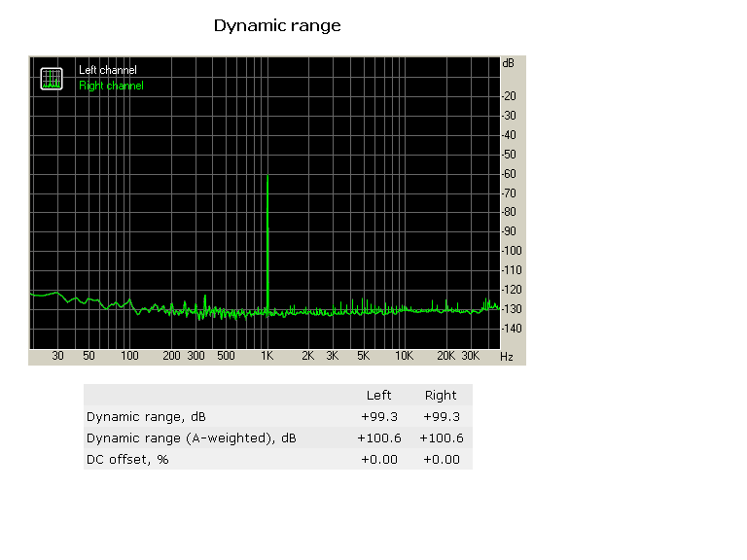The height and width of the screenshot is (560, 747).
Task: Click the 'Left' table column header
Action: 378,396
